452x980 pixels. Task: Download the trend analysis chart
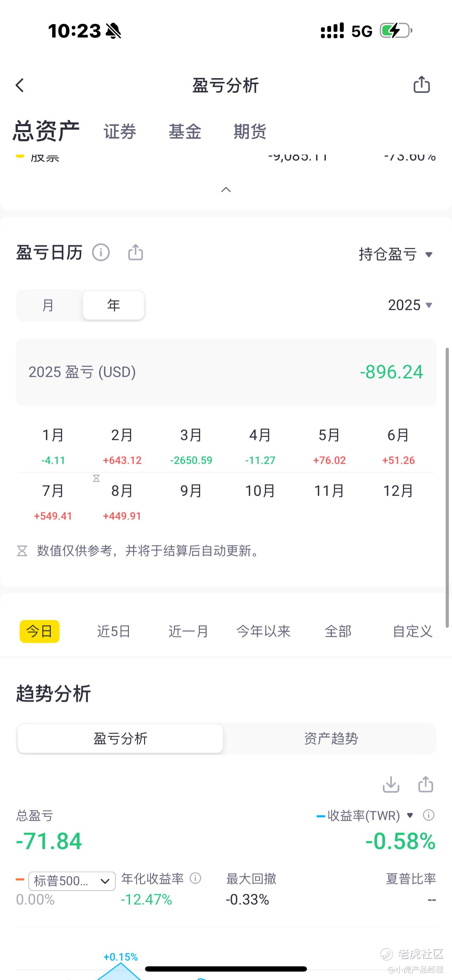[x=391, y=784]
